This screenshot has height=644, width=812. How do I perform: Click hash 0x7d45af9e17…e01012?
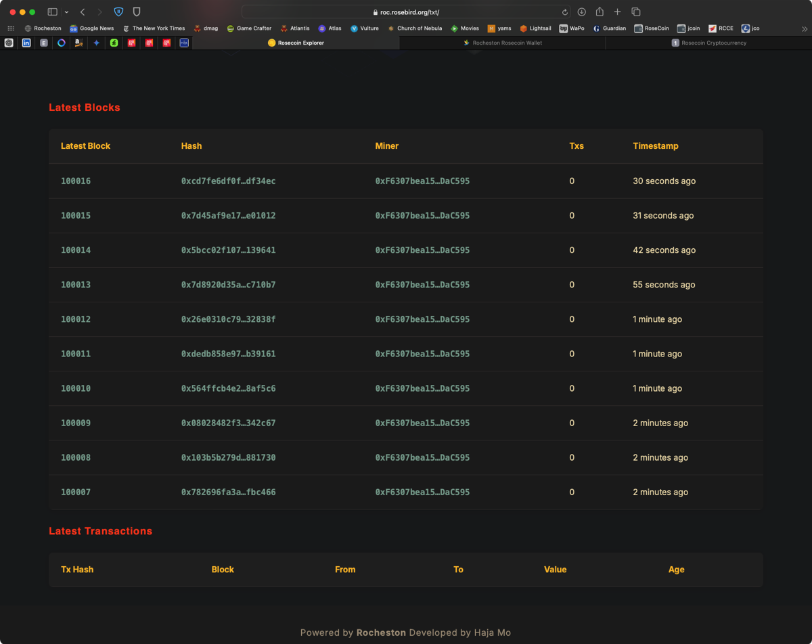click(229, 216)
